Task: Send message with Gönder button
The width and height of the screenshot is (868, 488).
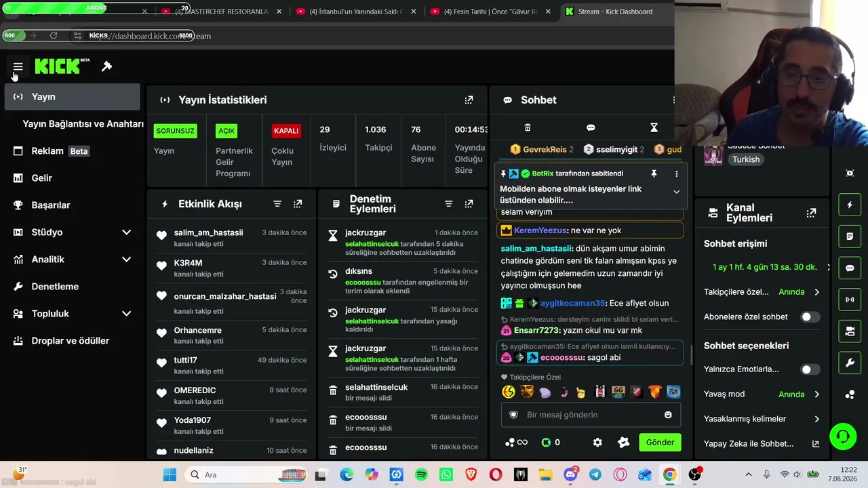Action: point(660,443)
